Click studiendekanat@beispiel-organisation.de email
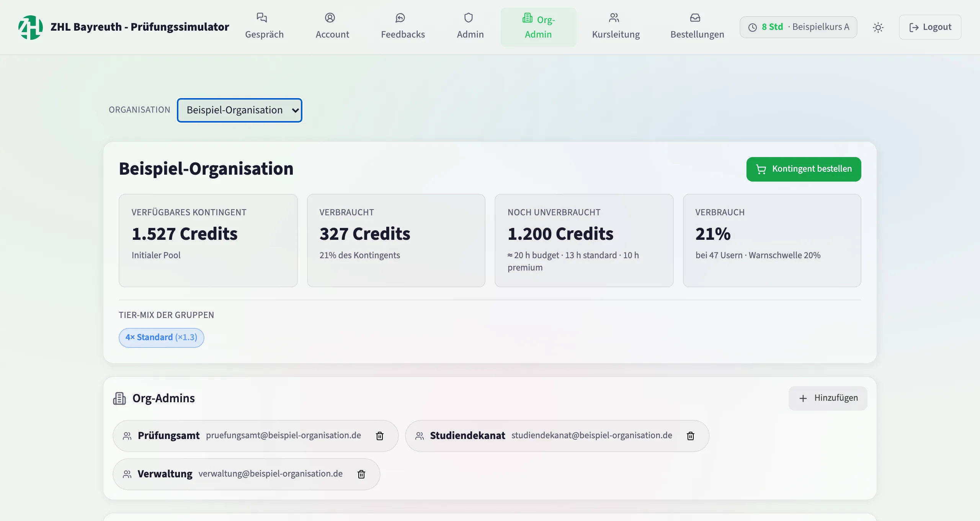 [592, 436]
